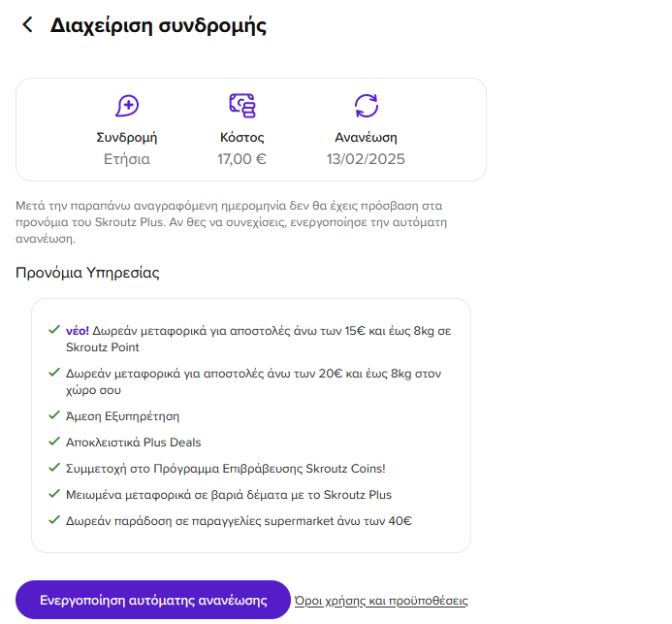This screenshot has width=672, height=624.
Task: Click checkmark beside Skroutz Point free shipping
Action: point(54,330)
